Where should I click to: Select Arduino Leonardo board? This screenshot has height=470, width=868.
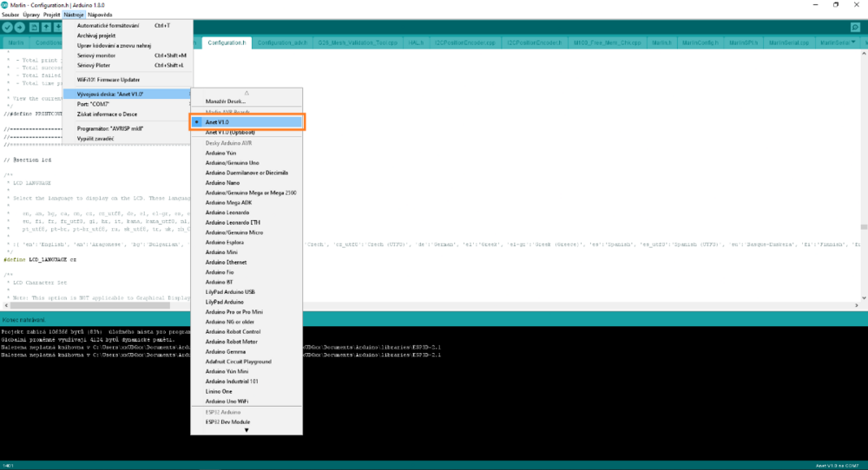point(247,212)
